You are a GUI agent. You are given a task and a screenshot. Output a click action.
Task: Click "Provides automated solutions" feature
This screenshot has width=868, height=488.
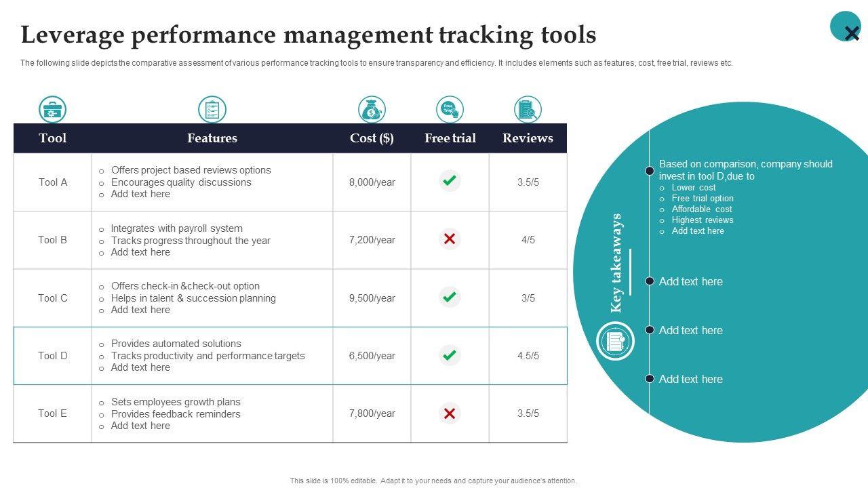coord(176,344)
